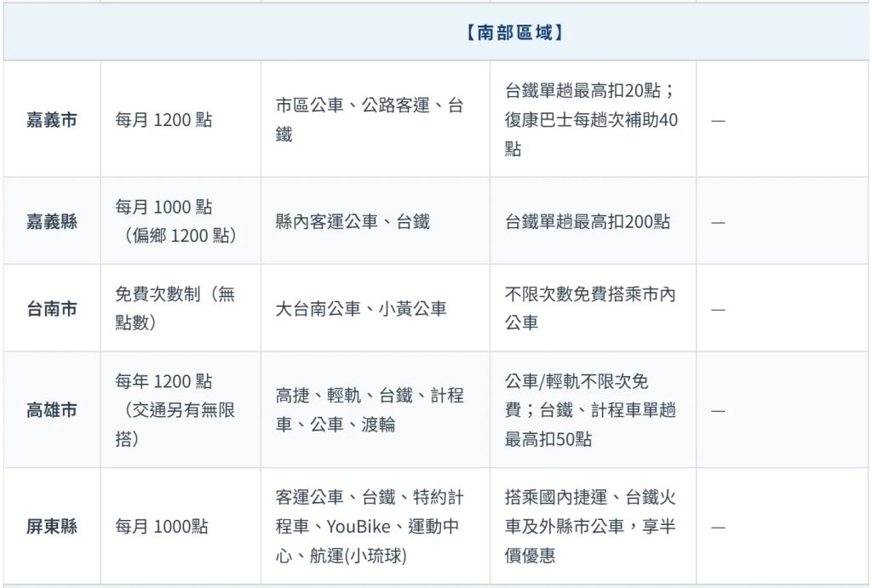Select the 屏東縣 row title cell
This screenshot has height=588, width=872.
point(51,527)
